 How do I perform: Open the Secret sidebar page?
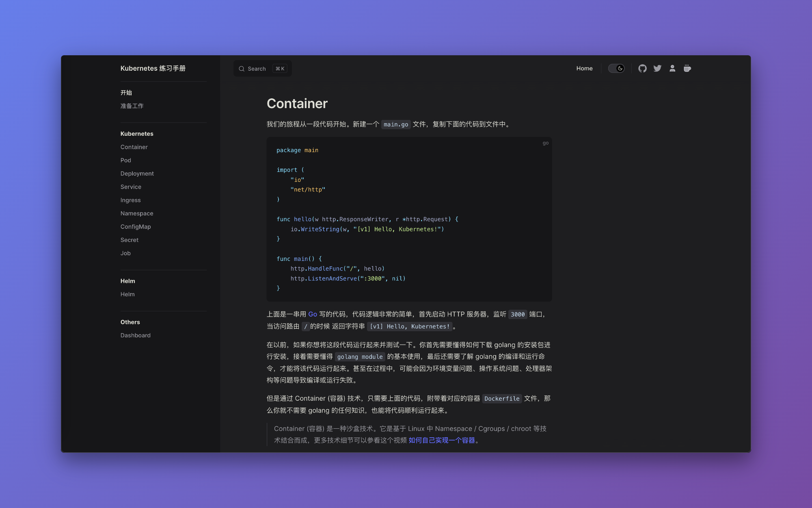(129, 240)
